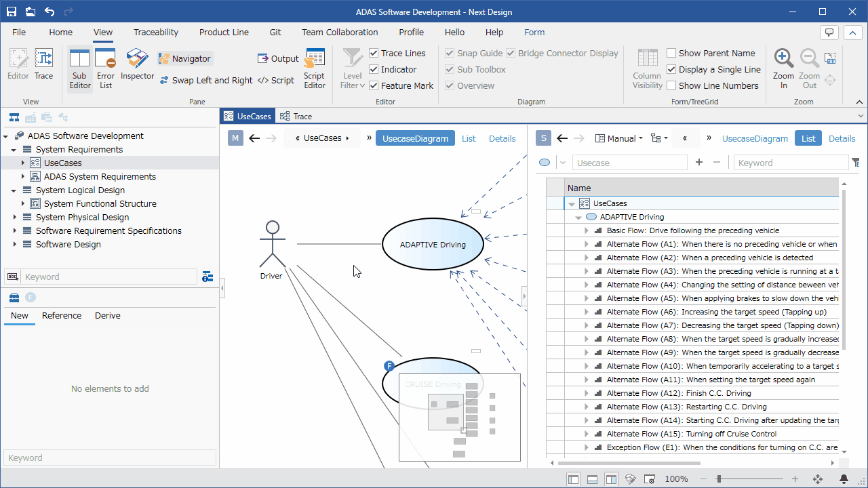
Task: Collapse the System Requirements tree node
Action: tap(14, 150)
